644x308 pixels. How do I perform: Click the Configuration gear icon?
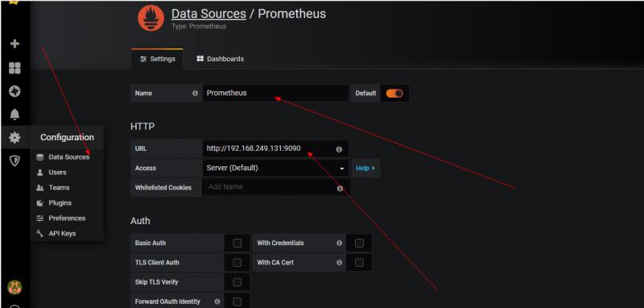click(14, 137)
